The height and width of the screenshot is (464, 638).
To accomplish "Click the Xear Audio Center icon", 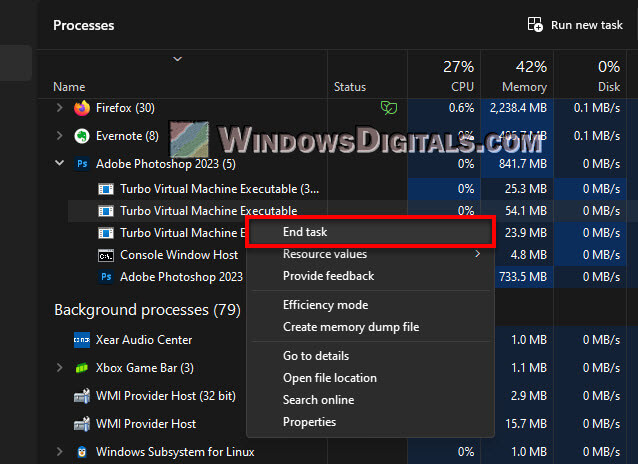I will click(82, 341).
